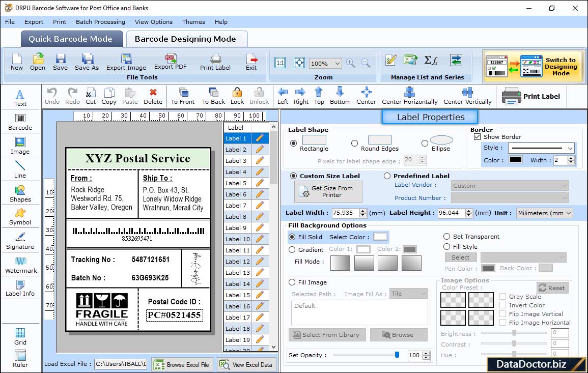
Task: Toggle the Show Border checkbox
Action: click(x=477, y=137)
